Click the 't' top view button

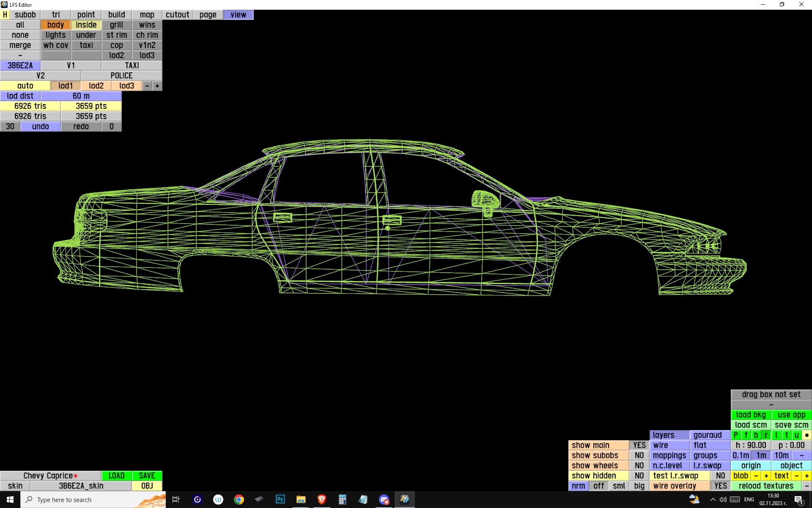point(786,435)
